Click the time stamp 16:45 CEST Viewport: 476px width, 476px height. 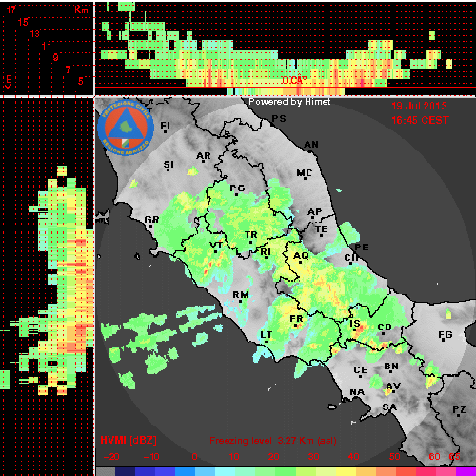point(420,120)
